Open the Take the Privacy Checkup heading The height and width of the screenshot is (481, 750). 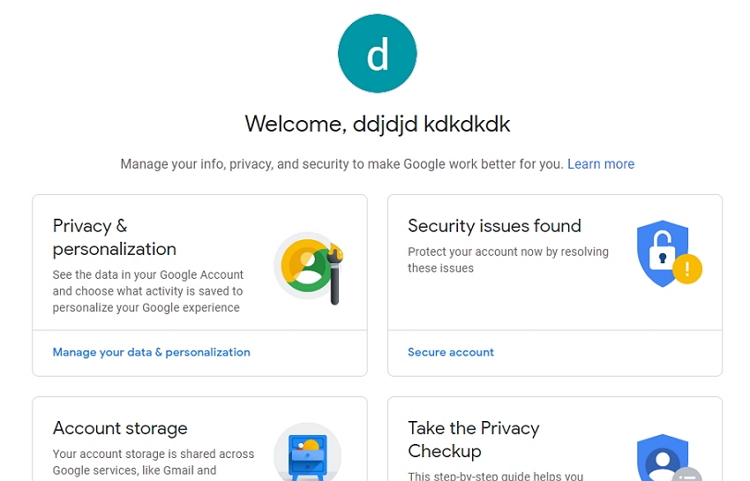coord(474,439)
